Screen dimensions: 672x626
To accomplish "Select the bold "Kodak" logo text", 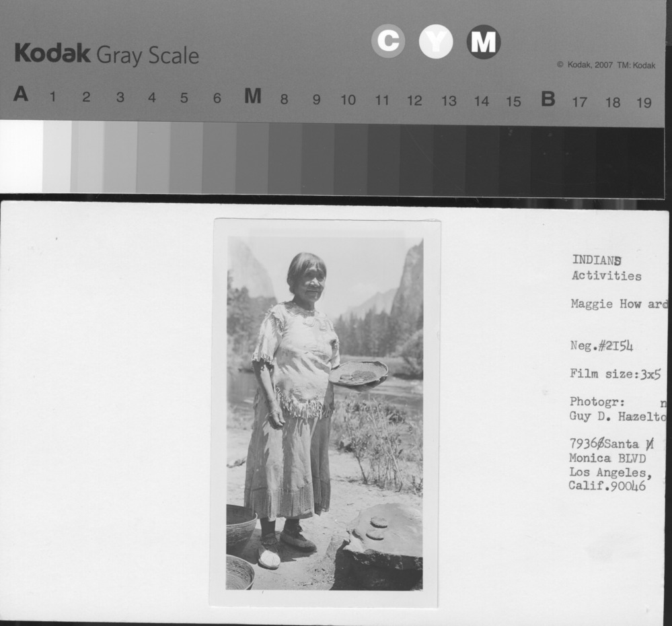I will [x=52, y=54].
